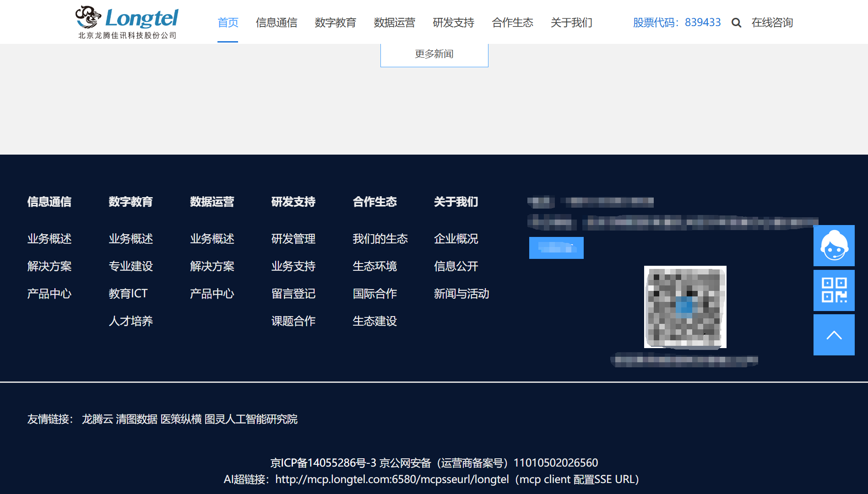
Task: Open 业务概述 under 数据运营 footer column
Action: tap(212, 239)
